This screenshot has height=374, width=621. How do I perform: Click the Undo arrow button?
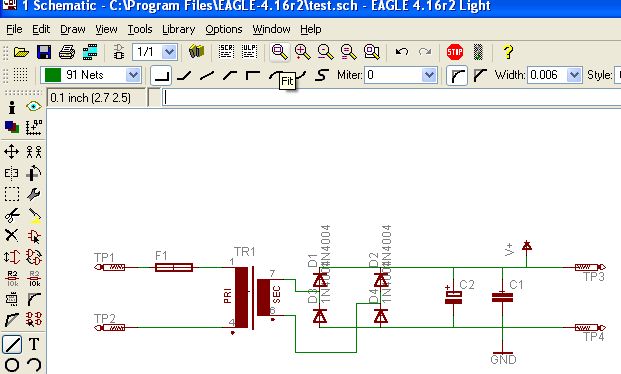pos(402,52)
